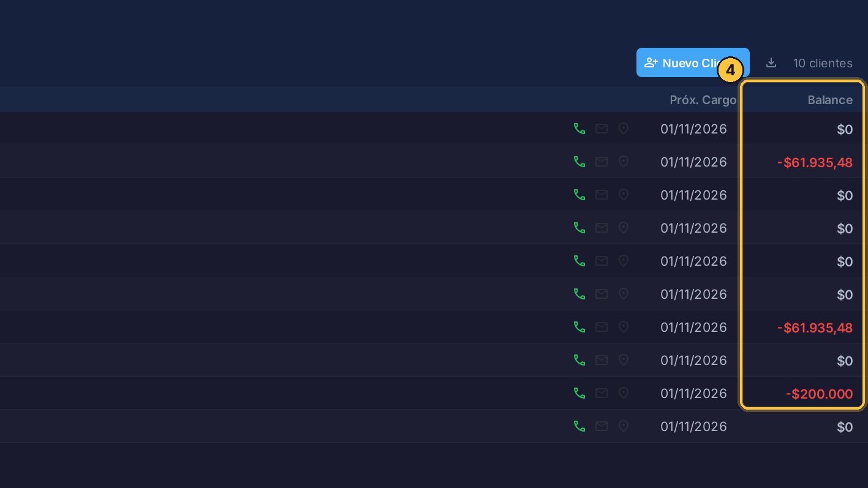
Task: Call the client in the first row
Action: [579, 129]
